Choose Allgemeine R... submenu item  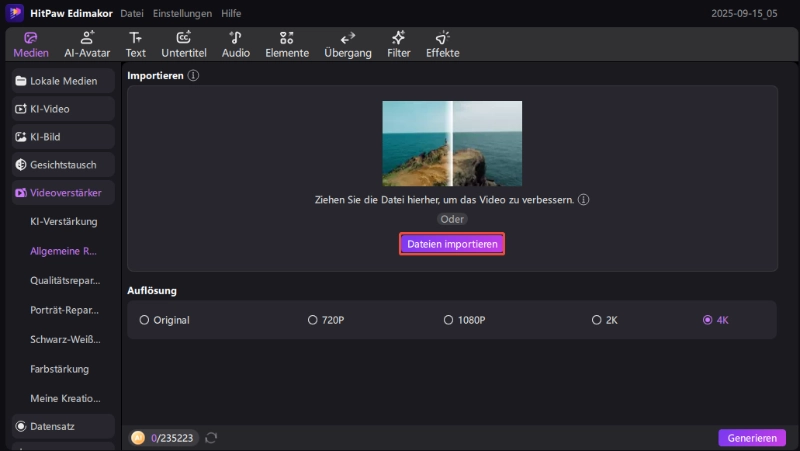(63, 251)
